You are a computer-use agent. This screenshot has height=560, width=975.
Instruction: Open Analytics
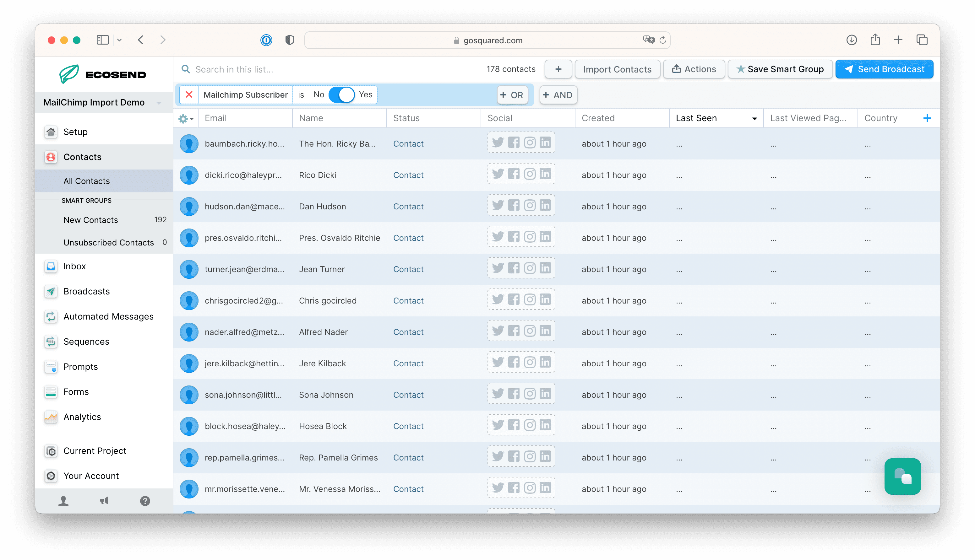click(104, 417)
